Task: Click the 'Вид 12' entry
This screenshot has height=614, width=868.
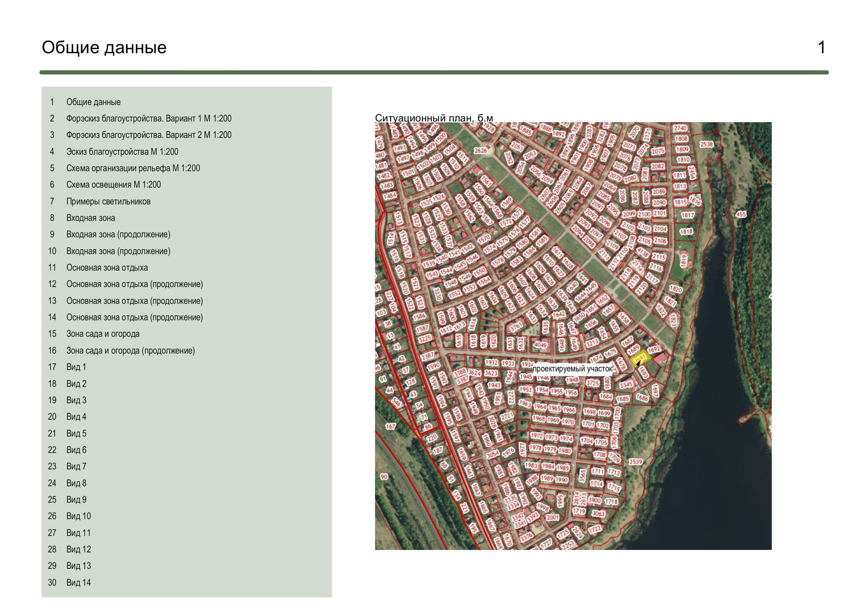Action: pos(79,549)
